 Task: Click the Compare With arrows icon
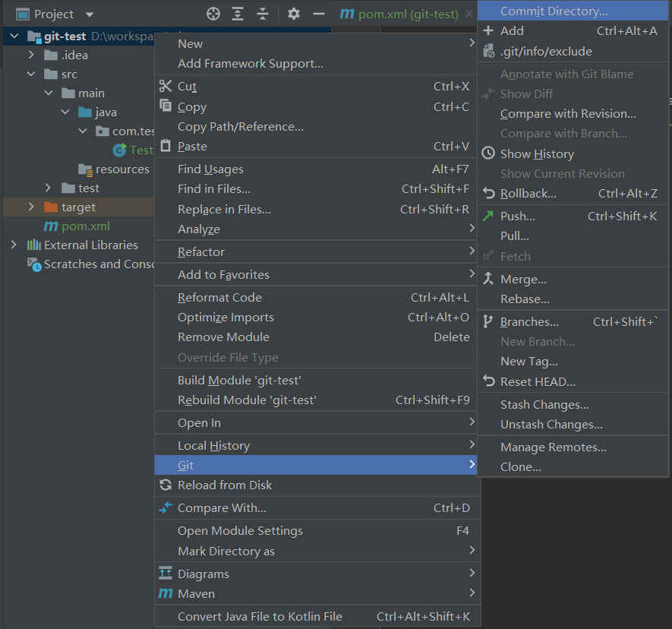coord(166,507)
